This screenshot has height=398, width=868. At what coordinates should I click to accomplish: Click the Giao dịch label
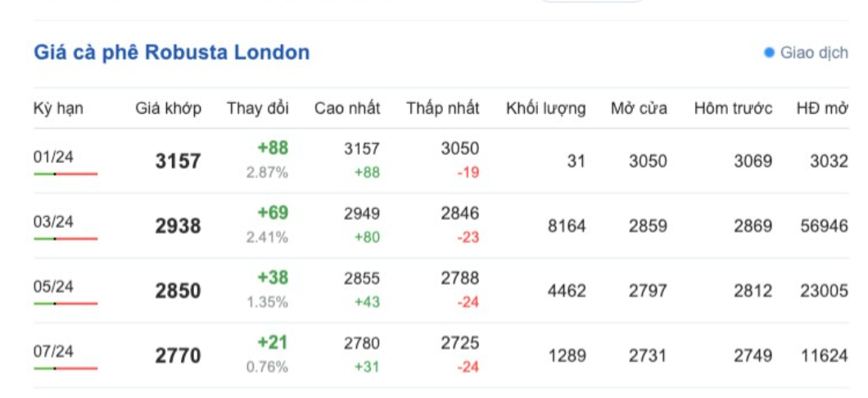tap(814, 53)
